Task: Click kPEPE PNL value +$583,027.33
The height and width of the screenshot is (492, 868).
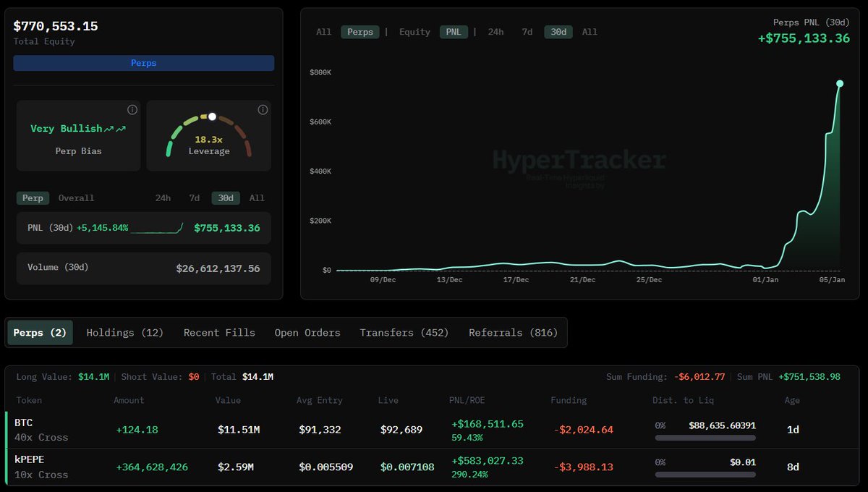Action: click(488, 461)
